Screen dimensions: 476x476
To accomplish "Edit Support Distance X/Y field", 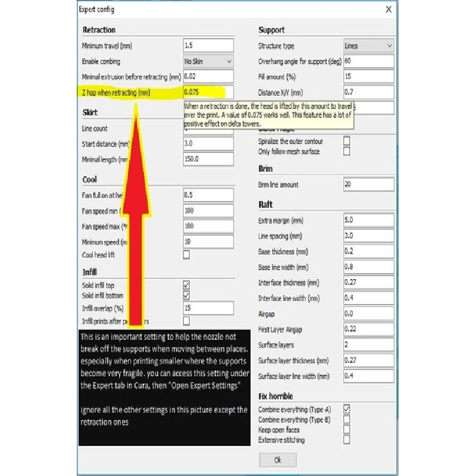I will (x=369, y=92).
